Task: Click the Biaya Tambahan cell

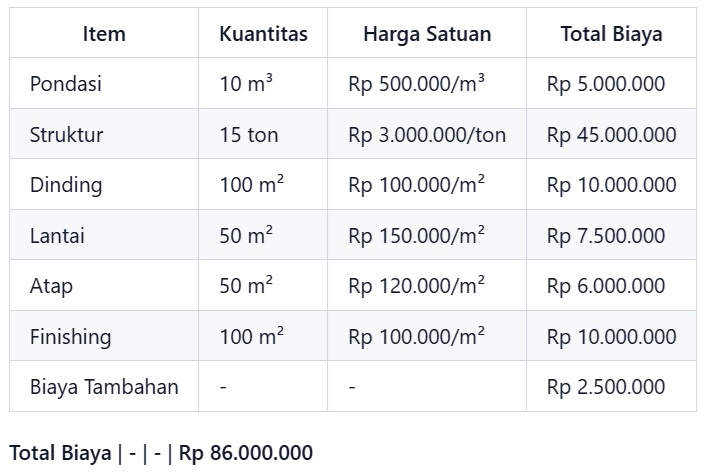Action: click(x=104, y=387)
